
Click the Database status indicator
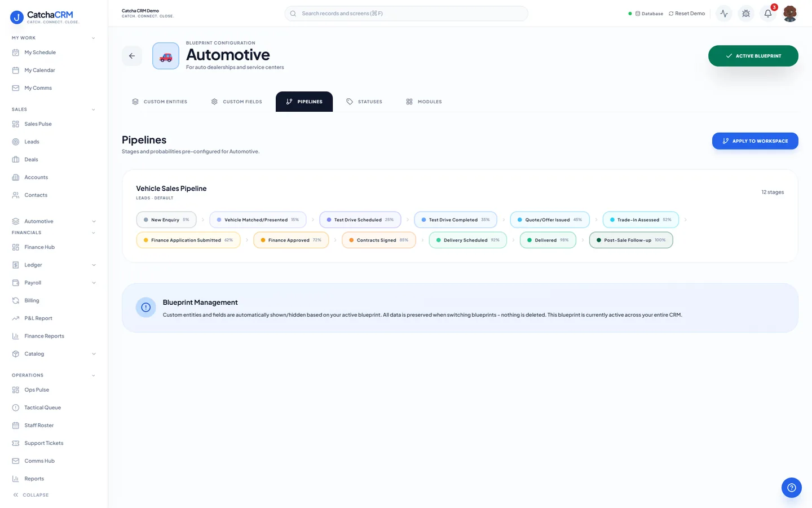click(x=646, y=14)
